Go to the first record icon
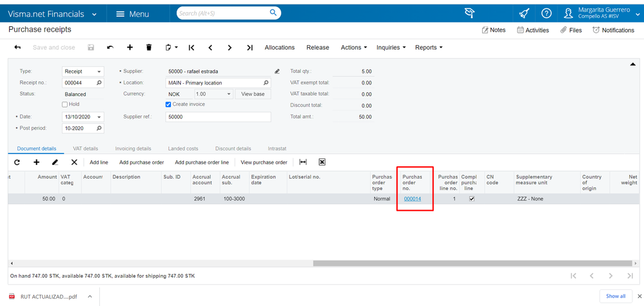 point(191,48)
